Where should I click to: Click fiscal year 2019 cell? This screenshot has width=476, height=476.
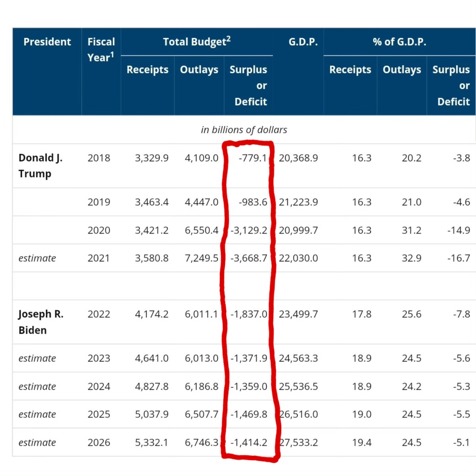(99, 202)
